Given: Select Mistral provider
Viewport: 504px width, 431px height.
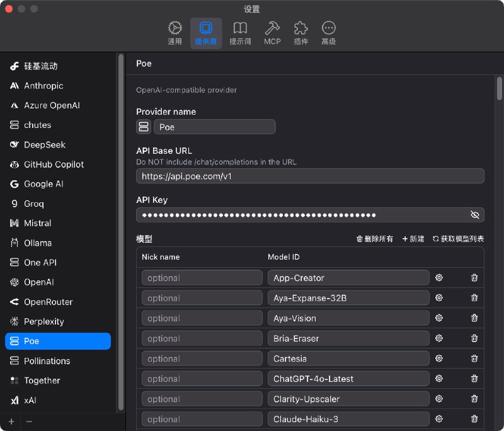Looking at the screenshot, I should [58, 223].
